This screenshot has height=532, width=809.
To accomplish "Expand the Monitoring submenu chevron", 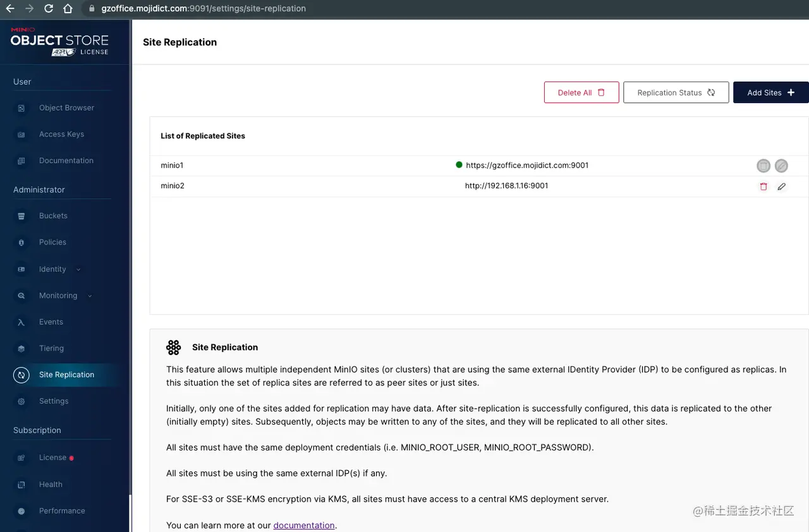I will [x=90, y=296].
